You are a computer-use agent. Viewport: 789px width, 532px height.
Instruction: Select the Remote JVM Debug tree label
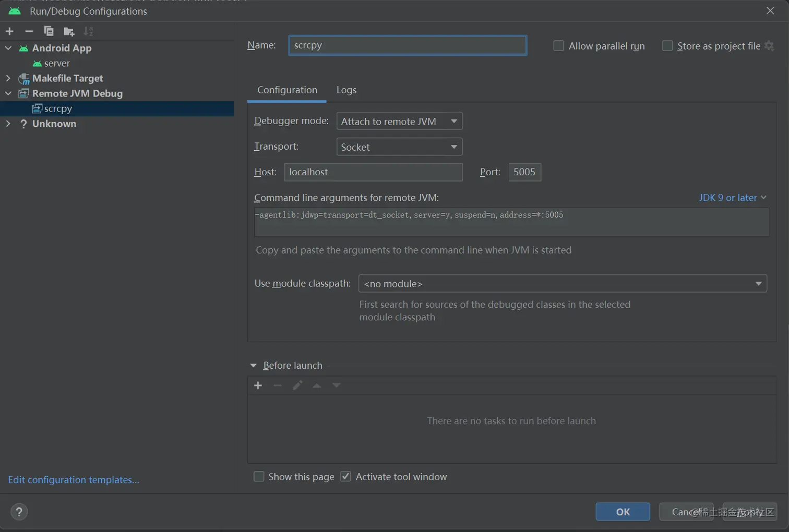77,93
